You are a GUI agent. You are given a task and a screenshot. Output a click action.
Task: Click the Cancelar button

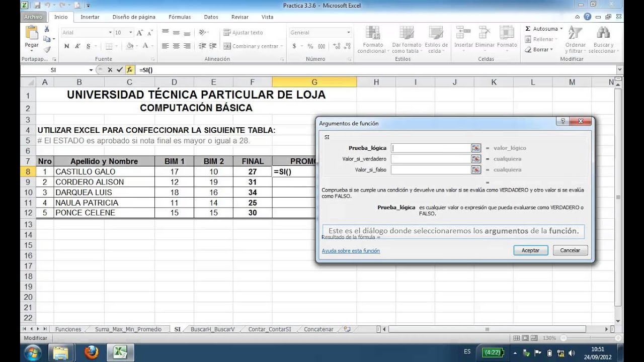[x=570, y=250]
